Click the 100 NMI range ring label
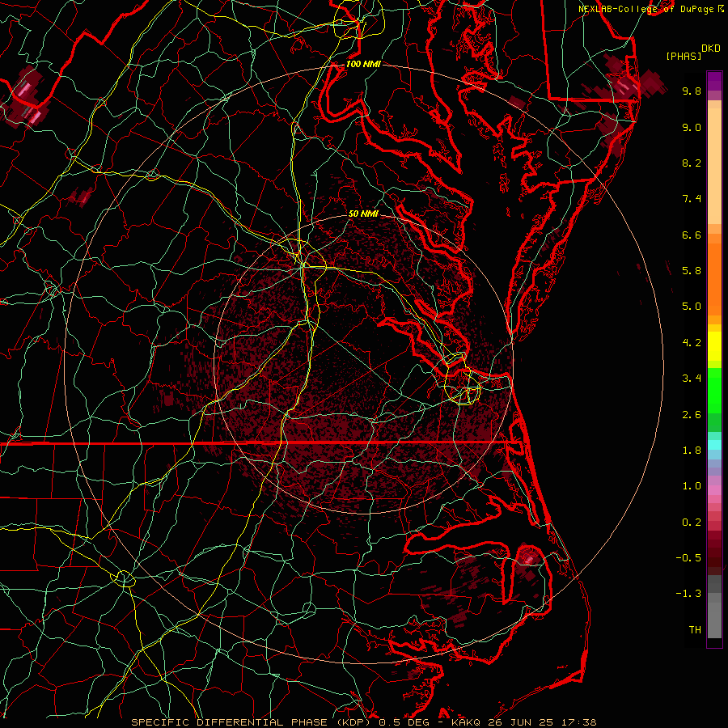Screen dimensions: 728x728 pos(363,64)
